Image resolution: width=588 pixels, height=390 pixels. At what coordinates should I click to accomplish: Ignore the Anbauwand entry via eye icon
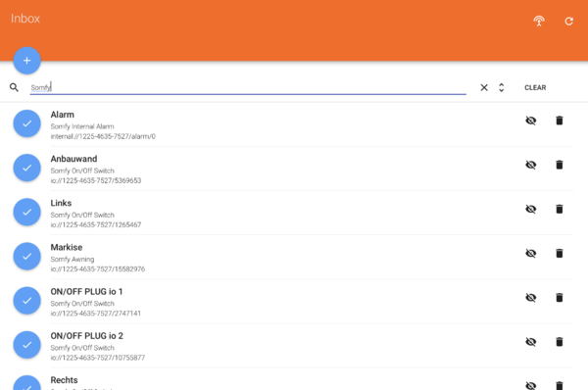pos(530,165)
